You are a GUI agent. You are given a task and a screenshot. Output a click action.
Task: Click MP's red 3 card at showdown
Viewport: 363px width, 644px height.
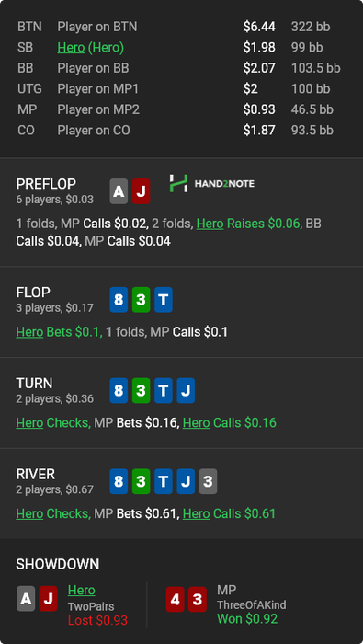coord(198,599)
